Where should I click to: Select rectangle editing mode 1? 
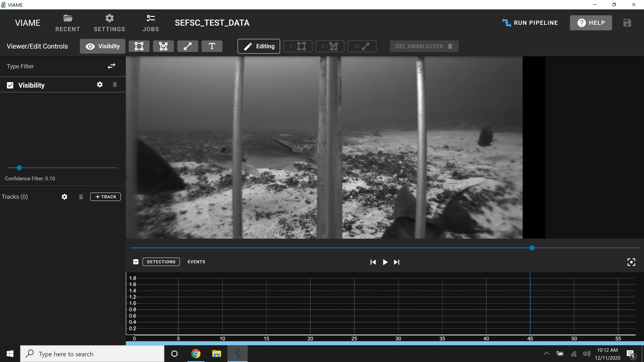[298, 46]
